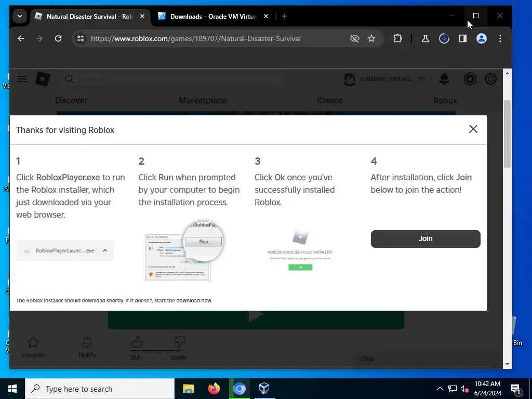
Task: Open Chrome three-dot menu
Action: click(x=500, y=38)
